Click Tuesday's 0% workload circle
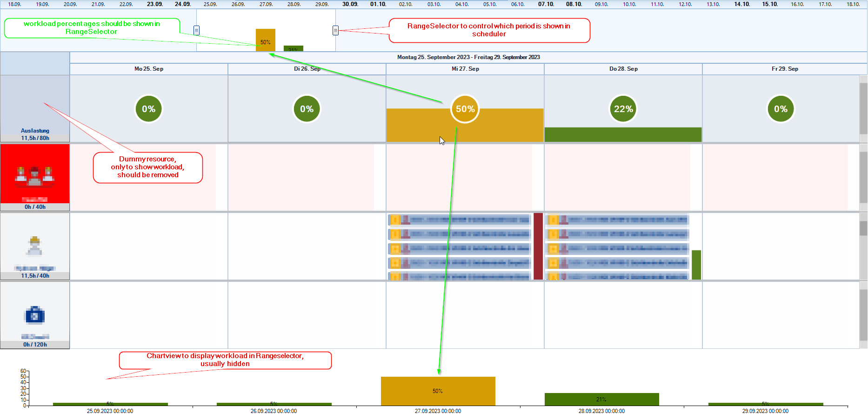Viewport: 868px width, 420px height. (307, 109)
